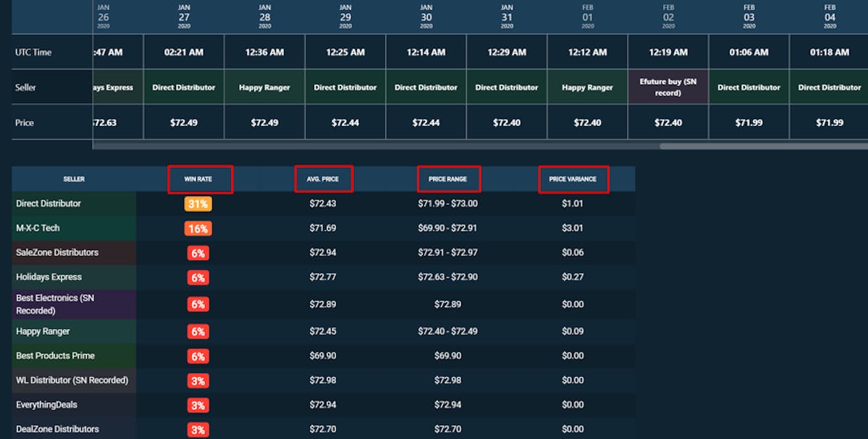
Task: Click the $72.40 price cell under FEB 02
Action: (x=668, y=123)
